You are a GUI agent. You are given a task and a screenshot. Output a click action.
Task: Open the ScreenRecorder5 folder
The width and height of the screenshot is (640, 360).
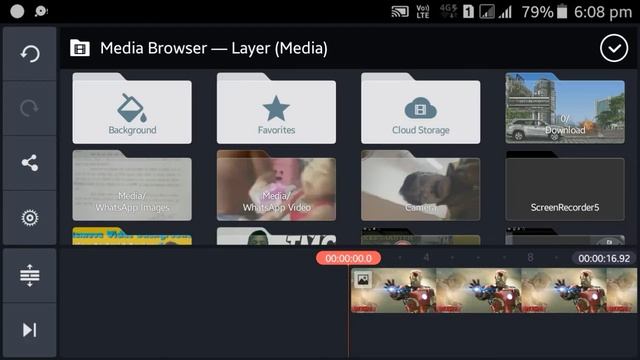point(565,185)
